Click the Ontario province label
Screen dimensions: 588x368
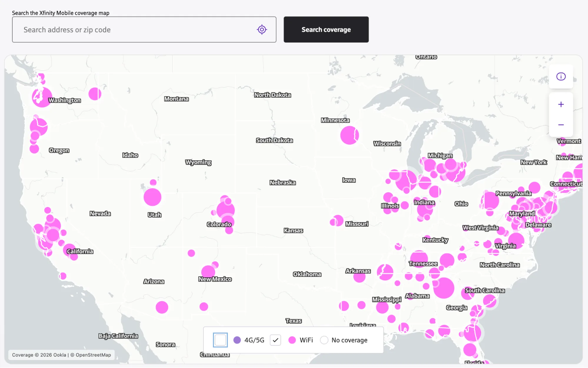pos(426,57)
